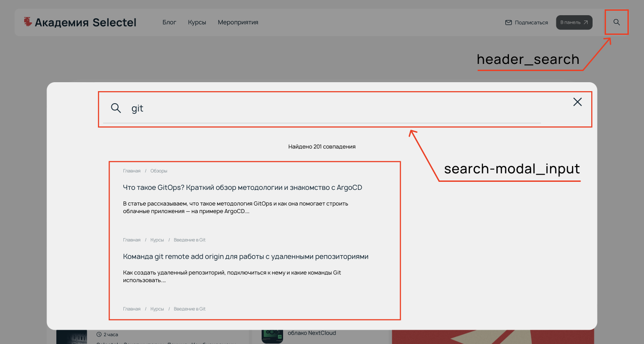Screen dimensions: 644x344
Task: Open the В панель button
Action: (x=574, y=22)
